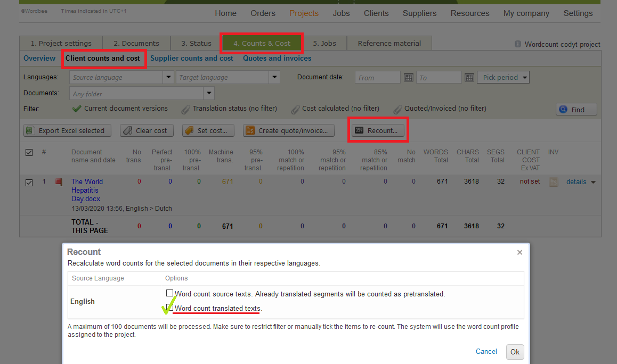Open Supplier counts and cost subtab
This screenshot has width=617, height=364.
[191, 59]
